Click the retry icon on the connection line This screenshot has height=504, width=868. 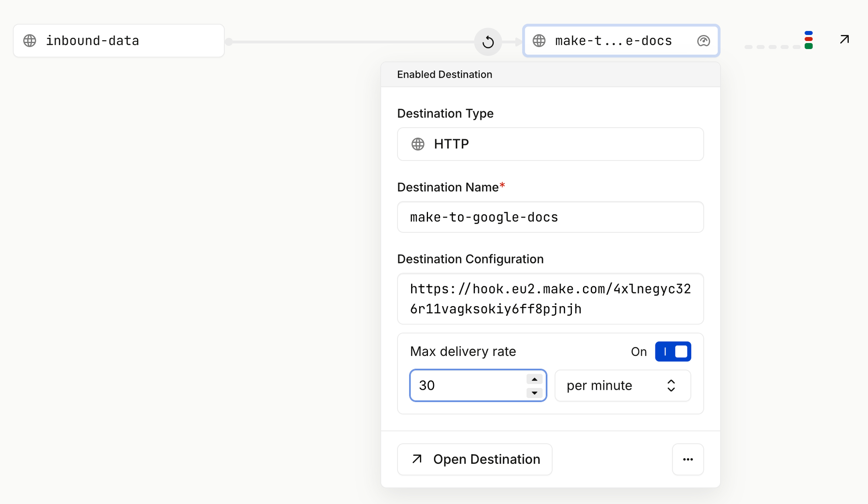tap(488, 41)
